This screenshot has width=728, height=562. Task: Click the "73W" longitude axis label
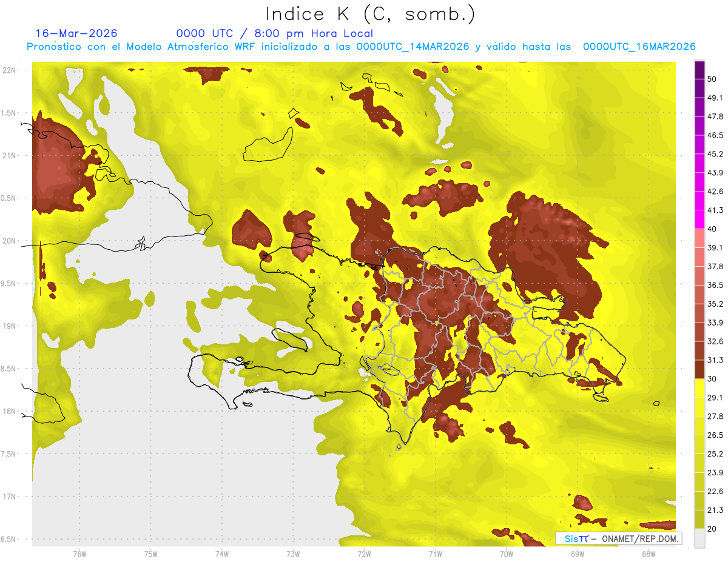(x=293, y=554)
